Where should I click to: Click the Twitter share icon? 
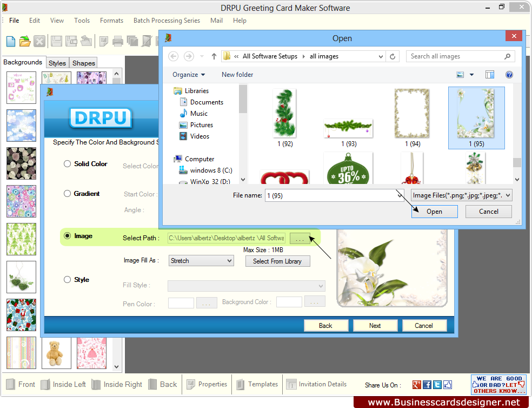[437, 385]
